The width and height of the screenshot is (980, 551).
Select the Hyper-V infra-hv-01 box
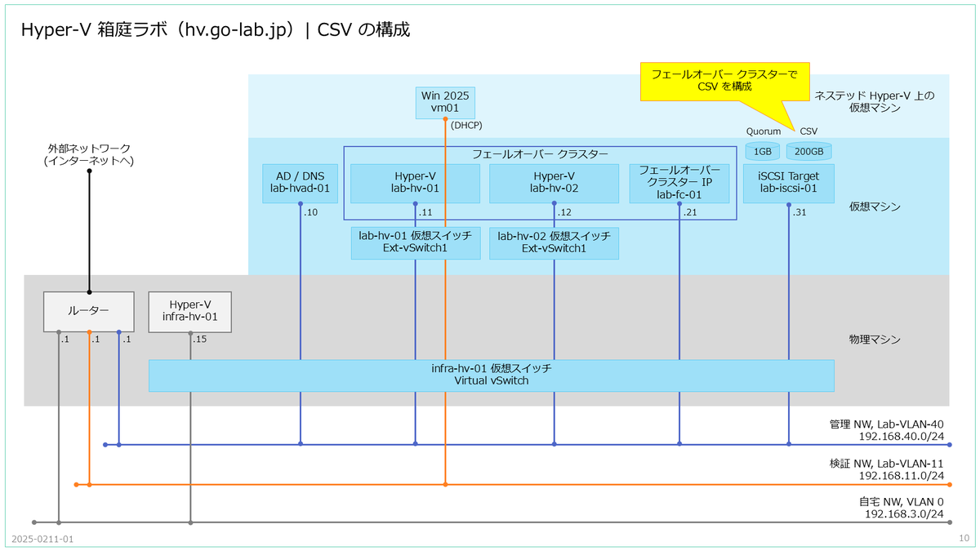(x=190, y=312)
